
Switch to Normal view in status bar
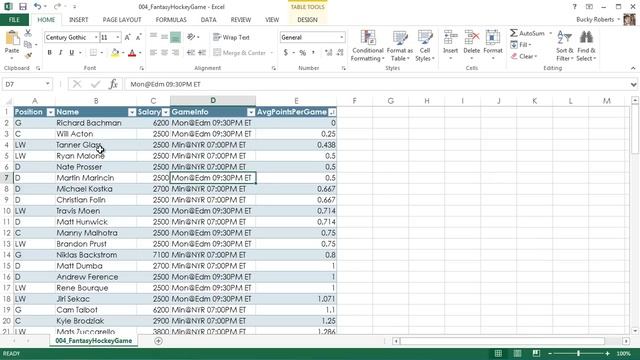[498, 353]
